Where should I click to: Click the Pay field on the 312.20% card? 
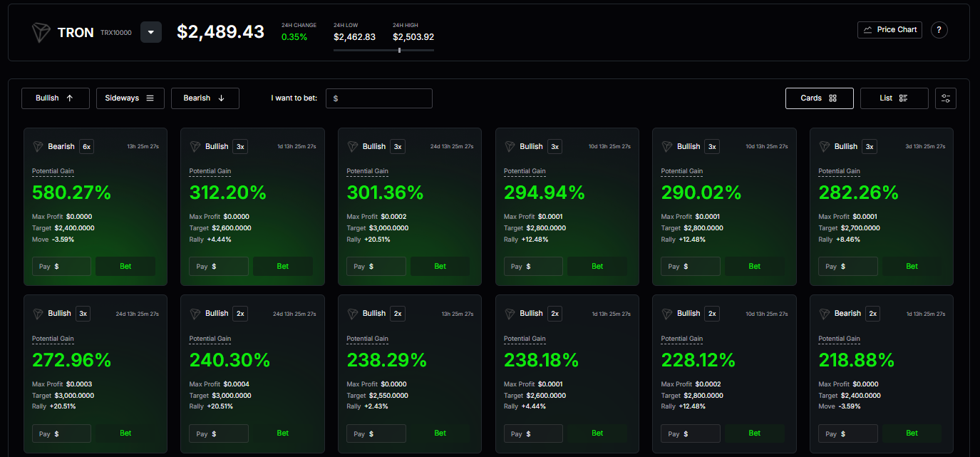tap(219, 266)
